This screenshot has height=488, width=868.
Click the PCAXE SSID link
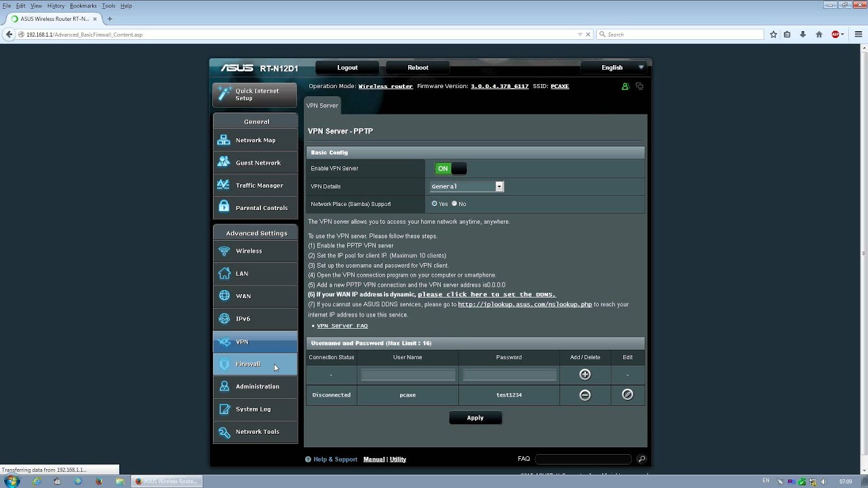coord(559,87)
